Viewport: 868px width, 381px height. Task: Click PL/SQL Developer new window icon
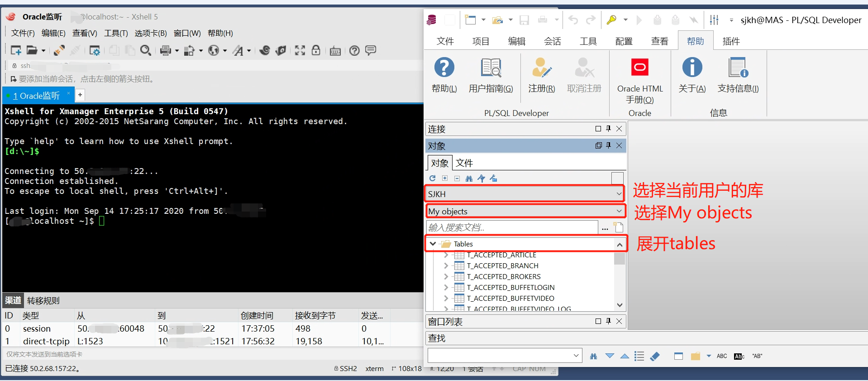471,19
